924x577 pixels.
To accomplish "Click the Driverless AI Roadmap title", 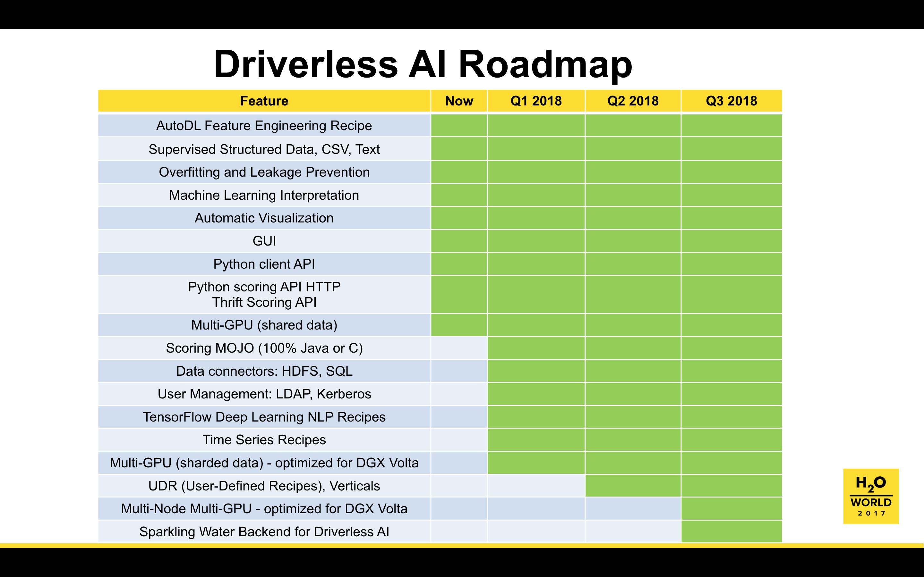I will [x=423, y=64].
